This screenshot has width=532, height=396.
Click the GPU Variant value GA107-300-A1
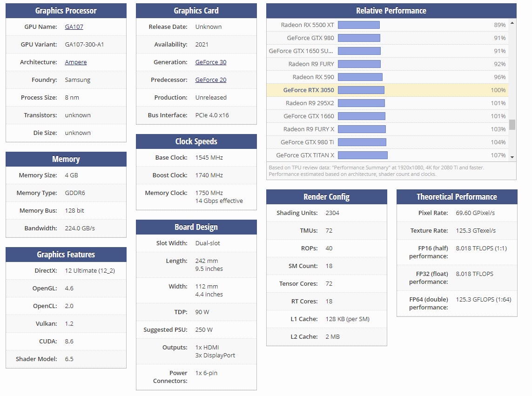click(x=85, y=45)
